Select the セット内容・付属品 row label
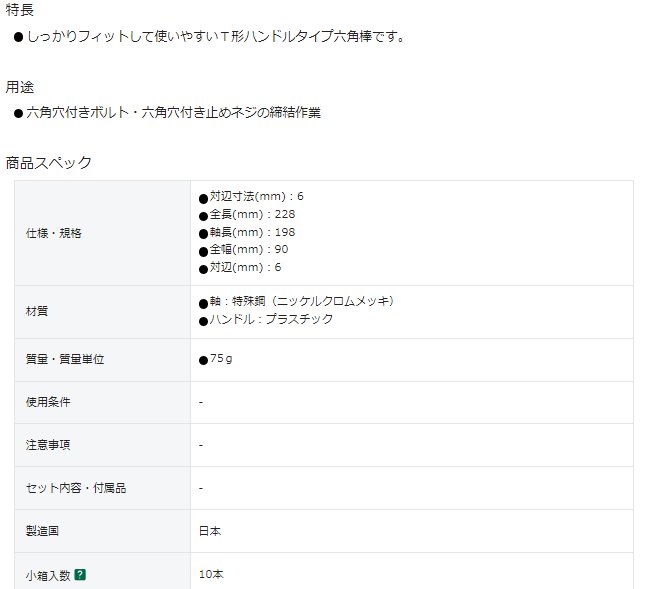The width and height of the screenshot is (662, 589). (76, 488)
